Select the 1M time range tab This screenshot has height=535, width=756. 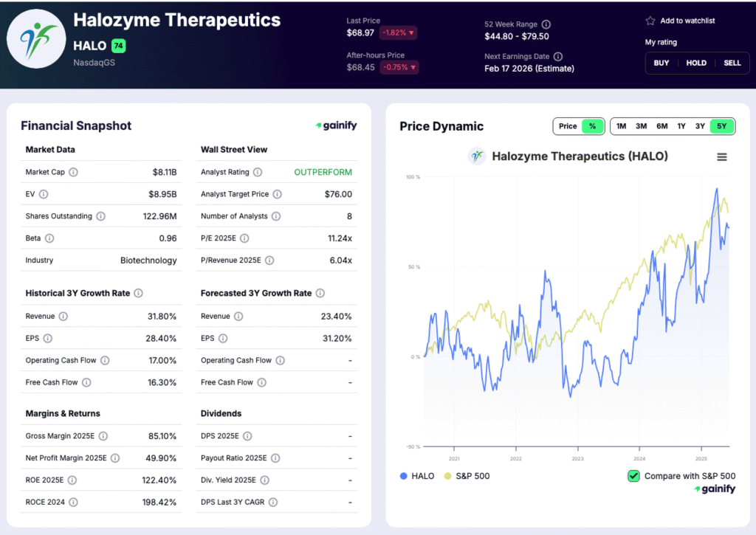pos(621,126)
